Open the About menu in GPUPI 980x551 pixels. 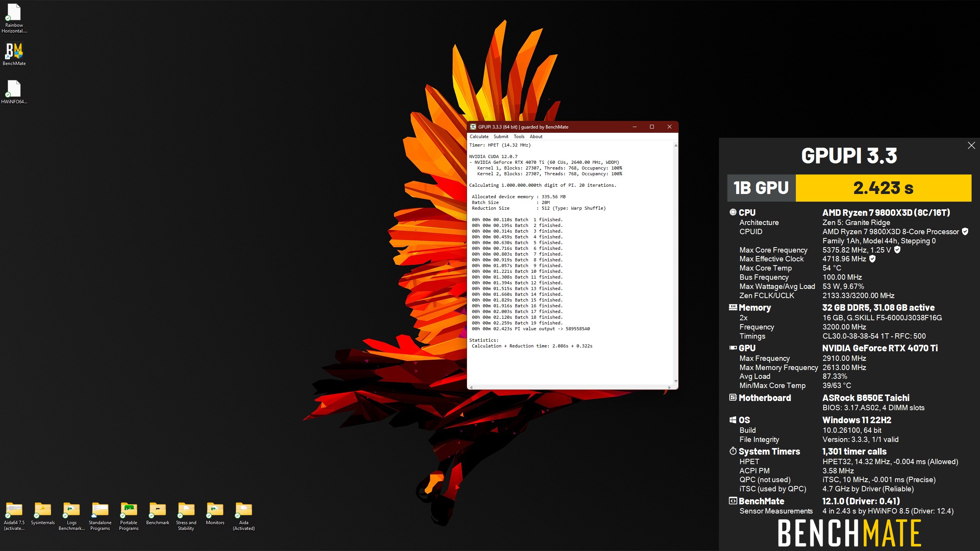[x=536, y=137]
